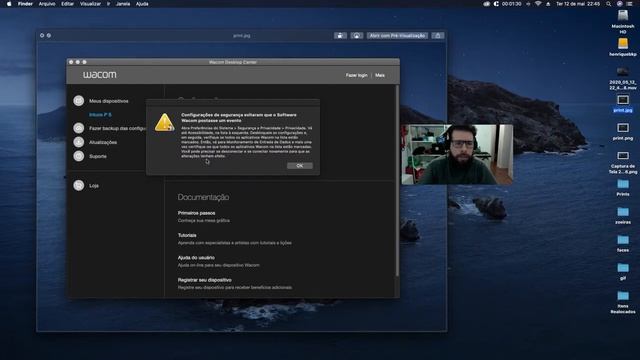Screen dimensions: 640x360
Task: Open Spotlight search magnifier
Action: [609, 4]
